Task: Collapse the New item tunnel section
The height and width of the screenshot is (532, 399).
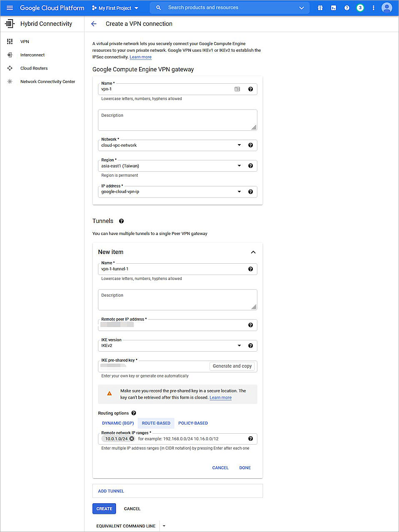Action: [253, 252]
